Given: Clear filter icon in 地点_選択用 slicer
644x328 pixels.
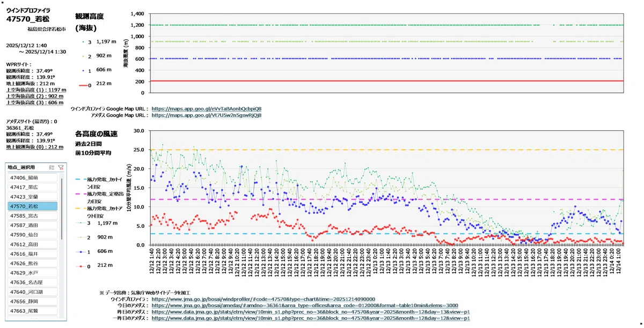Looking at the screenshot, I should (x=61, y=167).
